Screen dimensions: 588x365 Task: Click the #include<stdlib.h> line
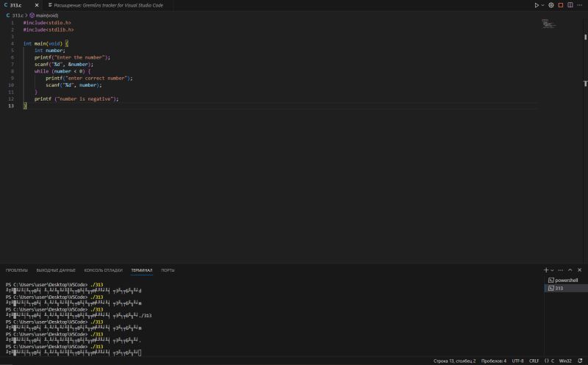[49, 29]
